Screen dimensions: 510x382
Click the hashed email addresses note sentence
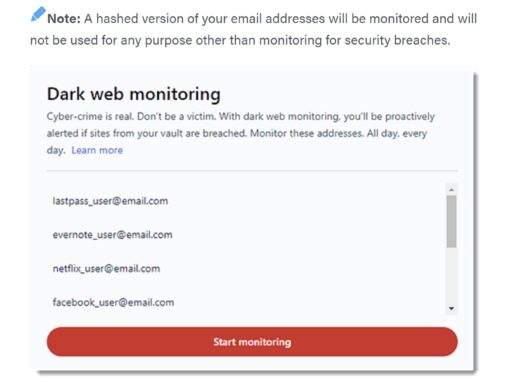tap(253, 29)
